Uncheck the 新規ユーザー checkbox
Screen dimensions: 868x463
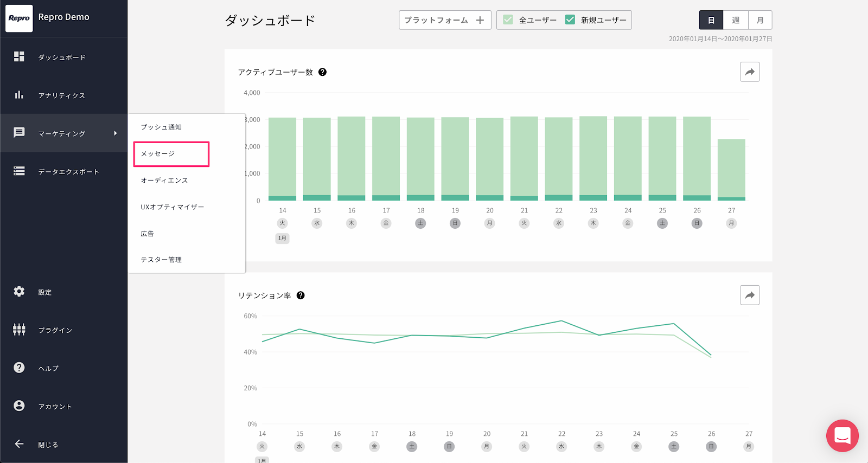point(570,20)
